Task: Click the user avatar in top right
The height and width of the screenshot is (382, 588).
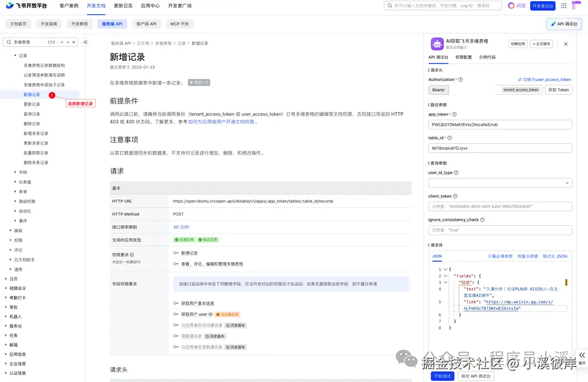Action: click(x=577, y=5)
